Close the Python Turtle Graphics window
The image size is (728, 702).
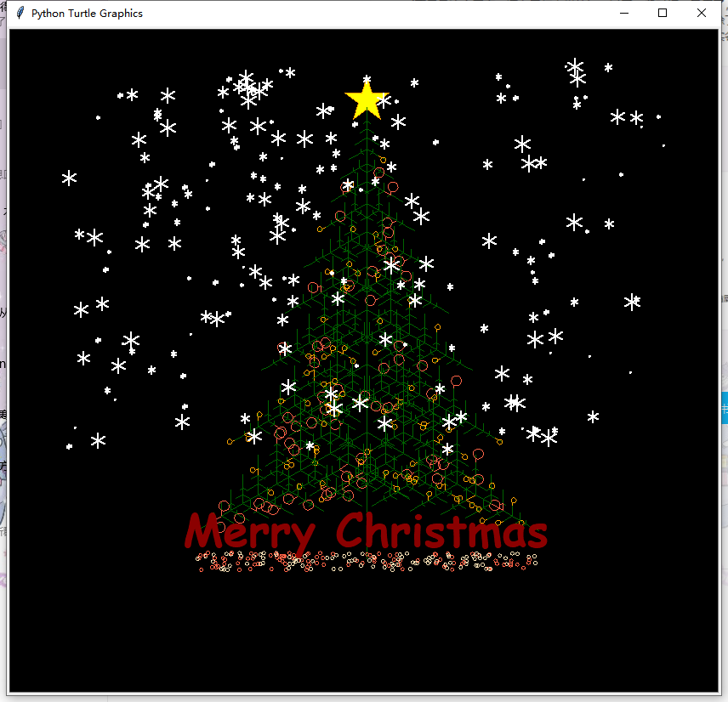[702, 13]
